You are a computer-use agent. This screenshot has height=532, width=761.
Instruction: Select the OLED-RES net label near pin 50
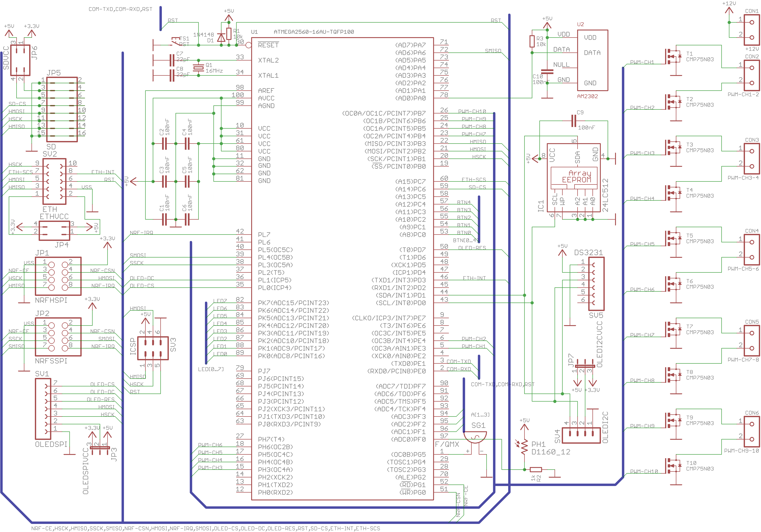[x=472, y=248]
